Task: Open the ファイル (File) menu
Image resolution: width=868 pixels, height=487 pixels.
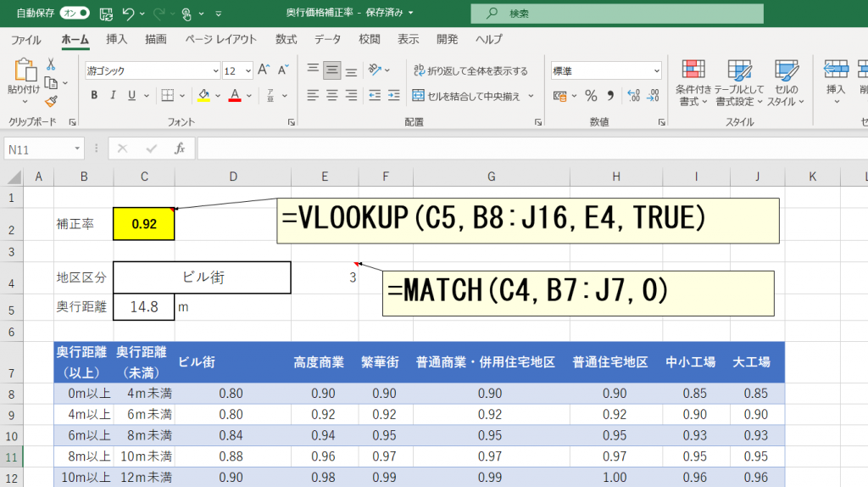Action: [25, 39]
